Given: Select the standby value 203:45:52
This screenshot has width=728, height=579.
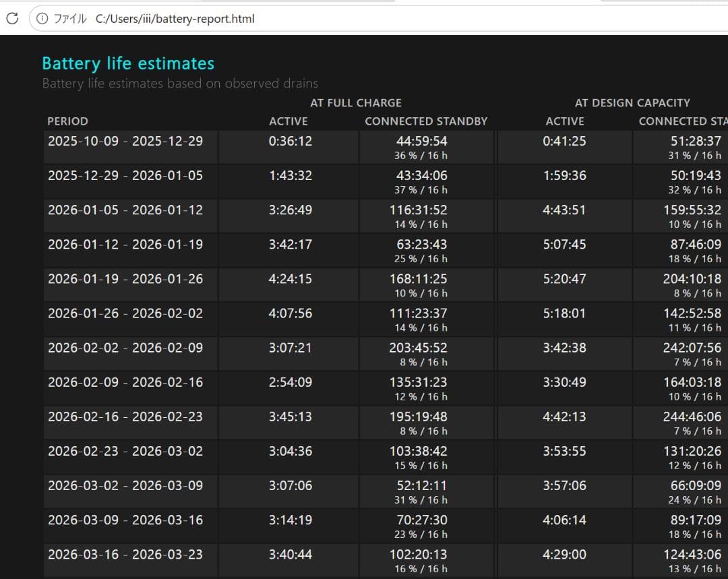Looking at the screenshot, I should [419, 348].
